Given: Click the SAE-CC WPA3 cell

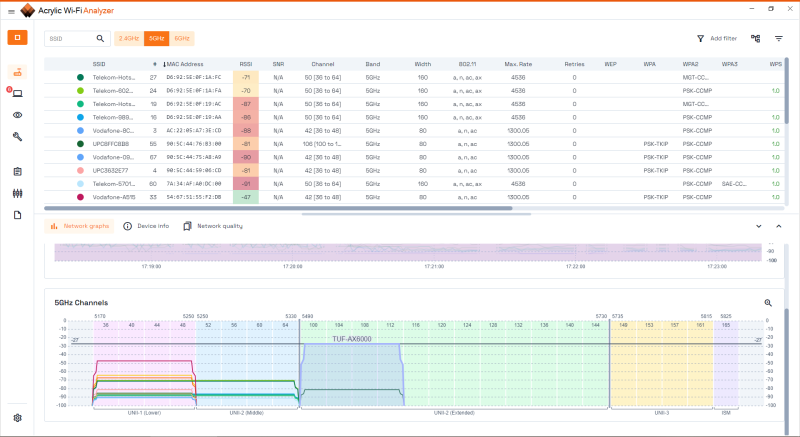Looking at the screenshot, I should 734,184.
